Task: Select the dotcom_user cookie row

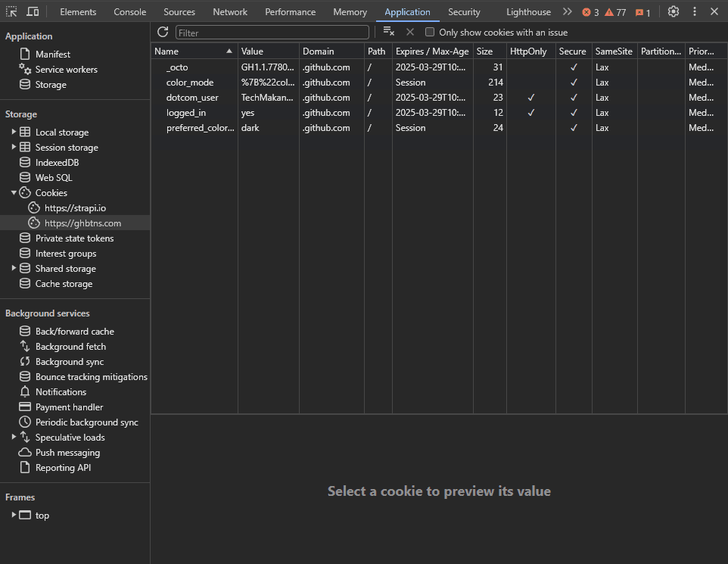Action: (x=192, y=98)
